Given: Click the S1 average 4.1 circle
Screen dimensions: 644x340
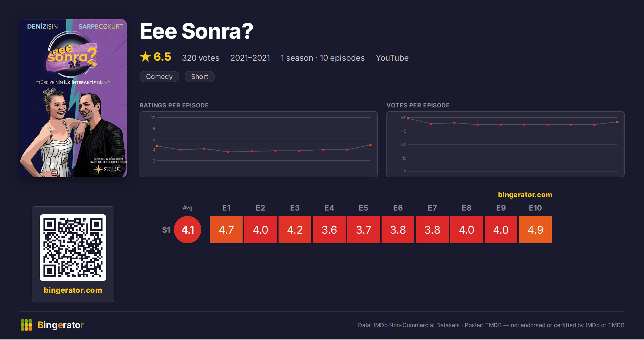Looking at the screenshot, I should [x=188, y=230].
